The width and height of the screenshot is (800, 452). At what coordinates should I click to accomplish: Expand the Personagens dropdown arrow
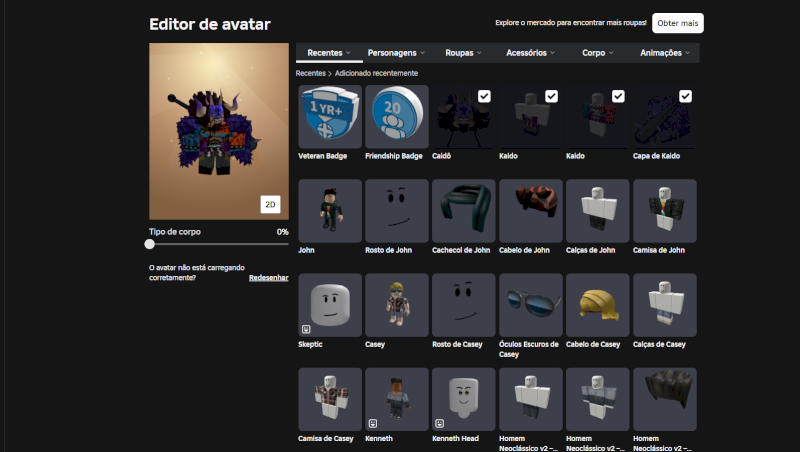[x=422, y=53]
